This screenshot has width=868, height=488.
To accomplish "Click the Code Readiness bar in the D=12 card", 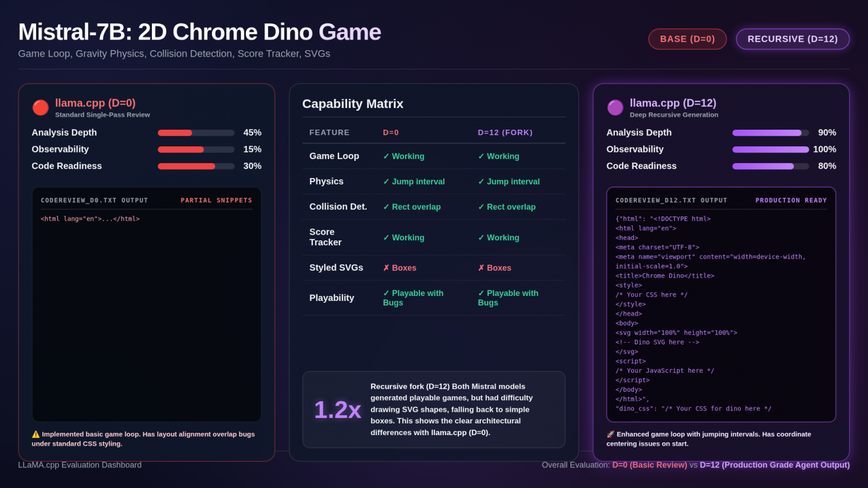I will 771,166.
